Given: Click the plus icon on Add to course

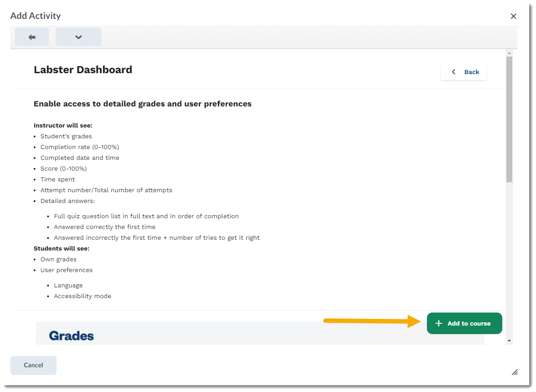Looking at the screenshot, I should [439, 323].
